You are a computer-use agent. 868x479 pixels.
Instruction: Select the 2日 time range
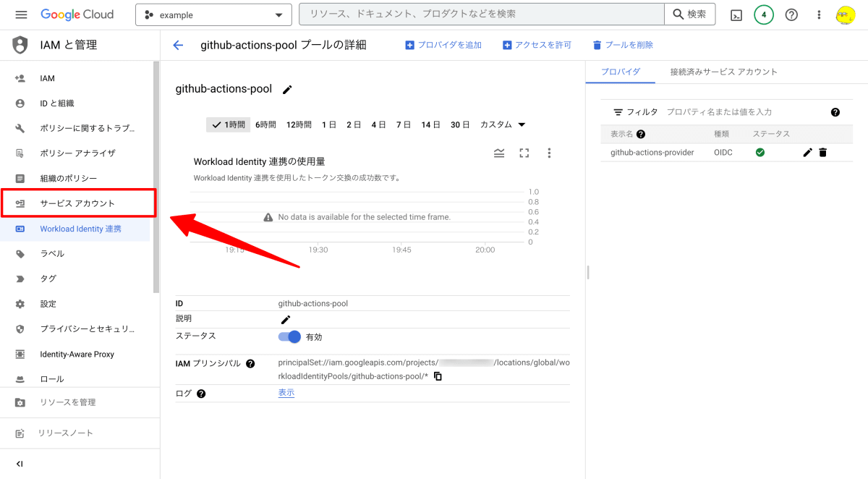pyautogui.click(x=354, y=124)
